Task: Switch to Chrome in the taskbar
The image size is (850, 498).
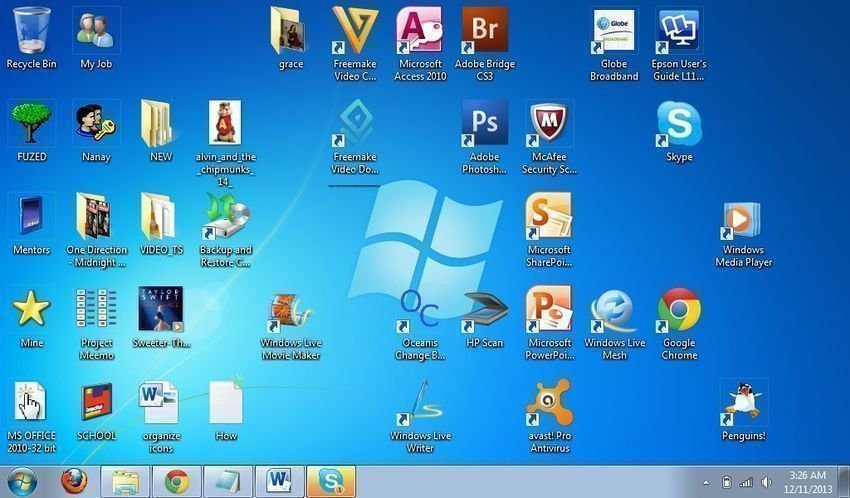Action: pyautogui.click(x=177, y=482)
